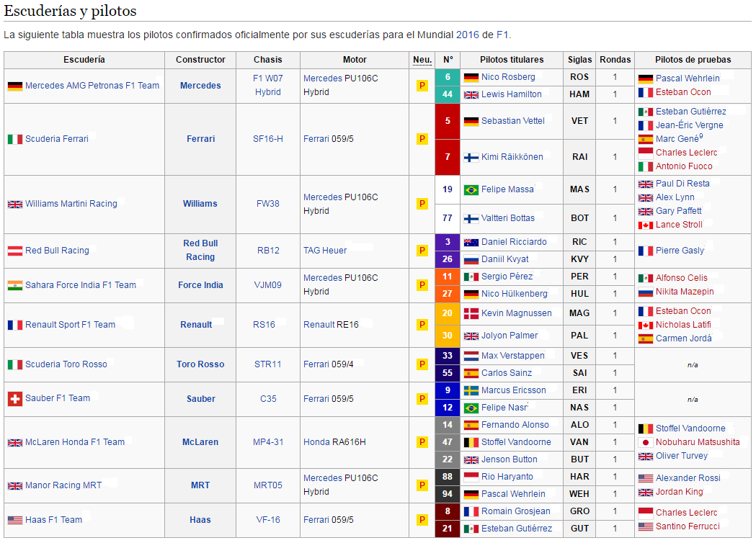Click the orange number 11 cell for Pérez
Screen dimensions: 756x543
(448, 277)
